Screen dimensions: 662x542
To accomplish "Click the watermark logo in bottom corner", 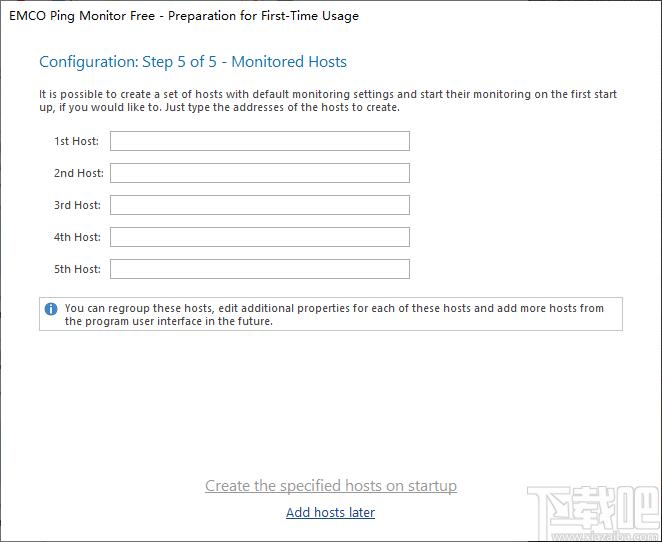I will click(x=593, y=508).
